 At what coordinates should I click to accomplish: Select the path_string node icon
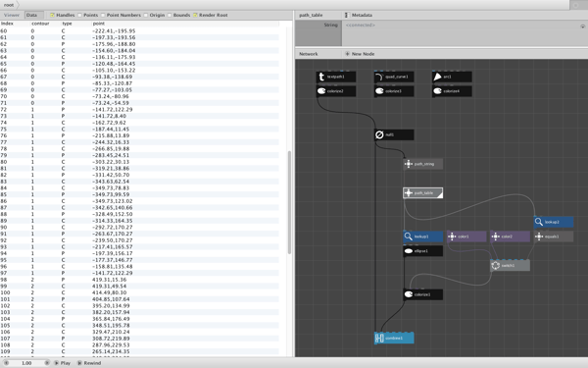[409, 164]
